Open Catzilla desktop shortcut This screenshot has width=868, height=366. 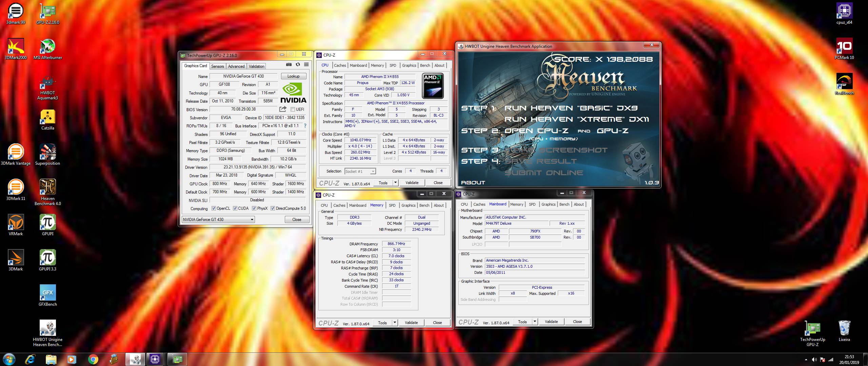tap(48, 119)
